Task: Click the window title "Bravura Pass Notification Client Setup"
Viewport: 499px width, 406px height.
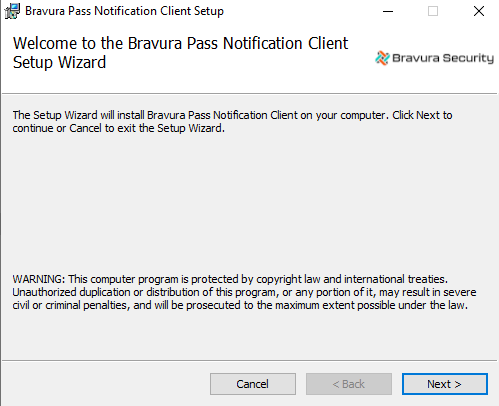Action: pyautogui.click(x=124, y=11)
